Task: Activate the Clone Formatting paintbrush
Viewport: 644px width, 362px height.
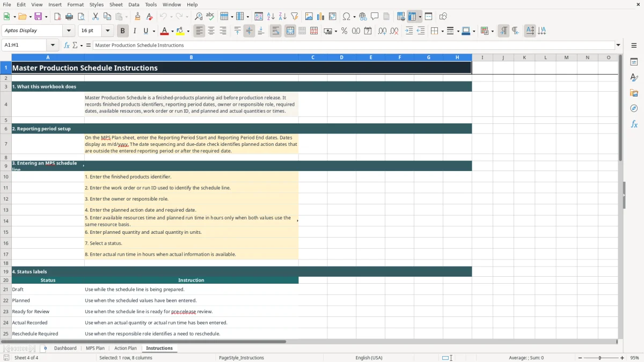Action: point(138,17)
